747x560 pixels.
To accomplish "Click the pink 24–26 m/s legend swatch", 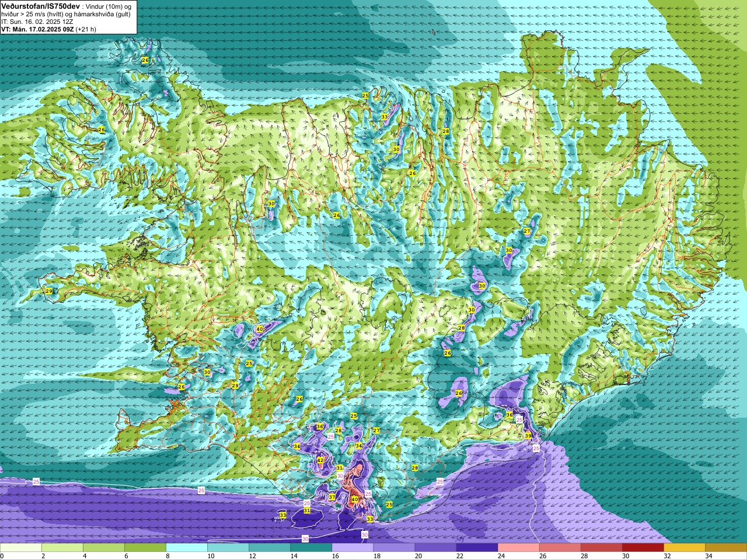I will 518,548.
